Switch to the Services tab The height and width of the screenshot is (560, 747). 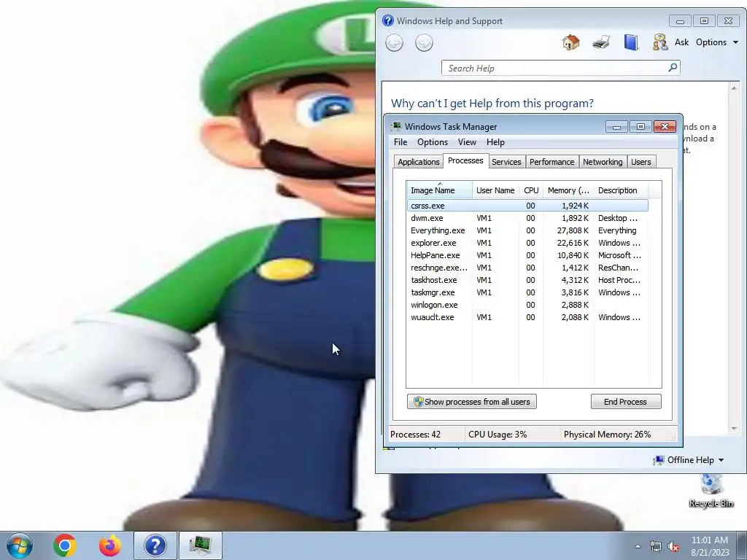506,162
